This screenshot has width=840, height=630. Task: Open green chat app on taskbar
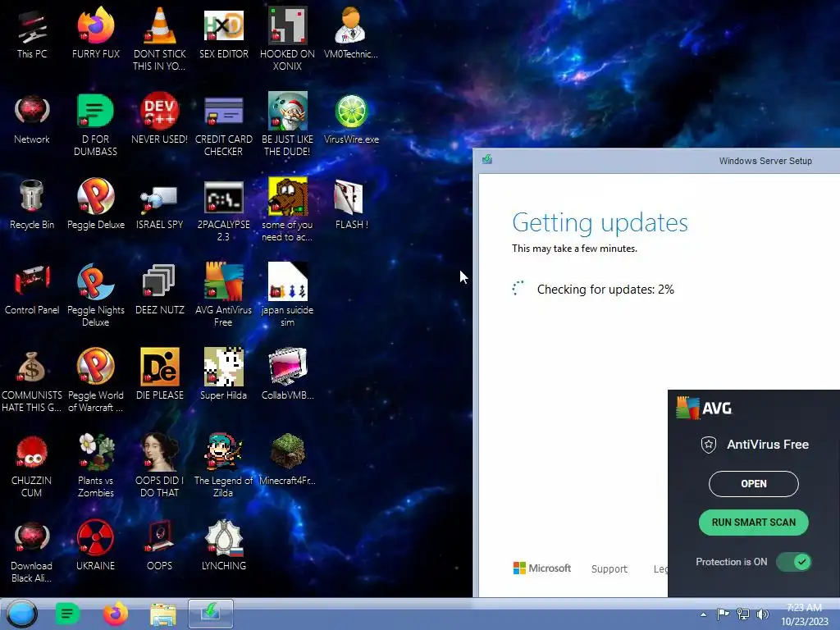(67, 614)
